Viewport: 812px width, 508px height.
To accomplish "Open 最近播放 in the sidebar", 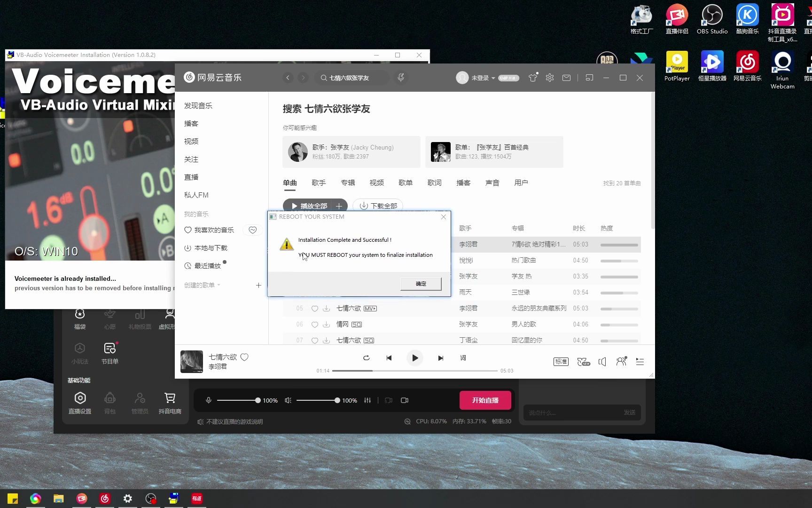I will click(x=203, y=266).
